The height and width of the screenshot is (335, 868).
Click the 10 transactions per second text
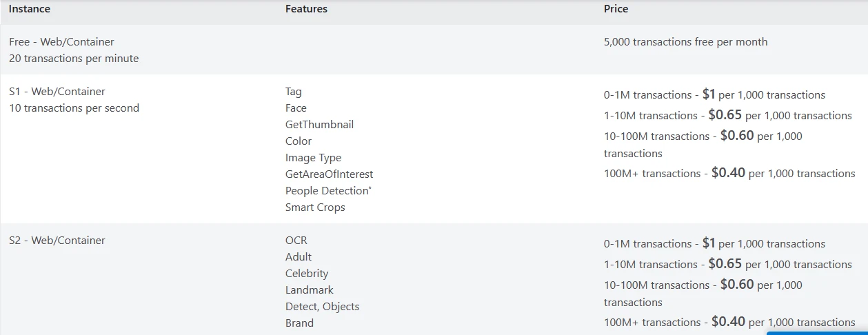(74, 108)
